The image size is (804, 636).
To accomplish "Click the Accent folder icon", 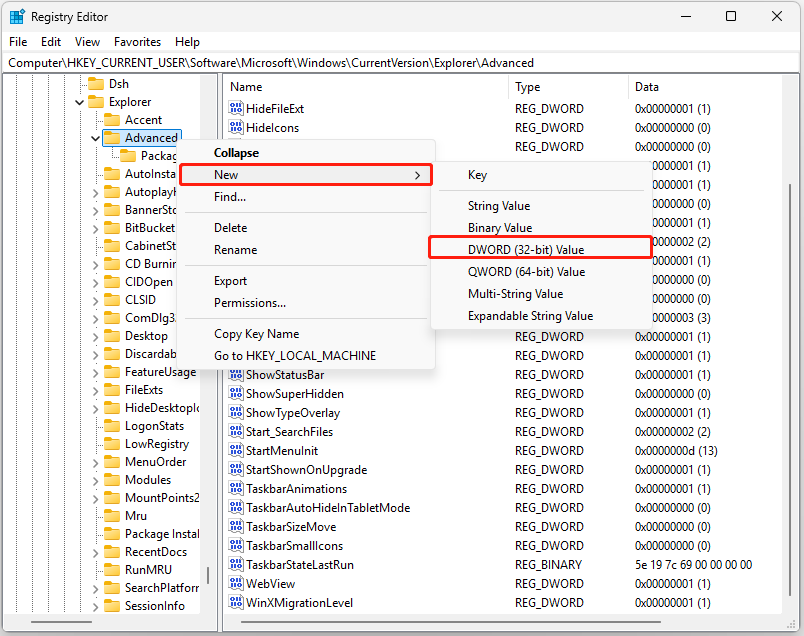I will (x=112, y=120).
